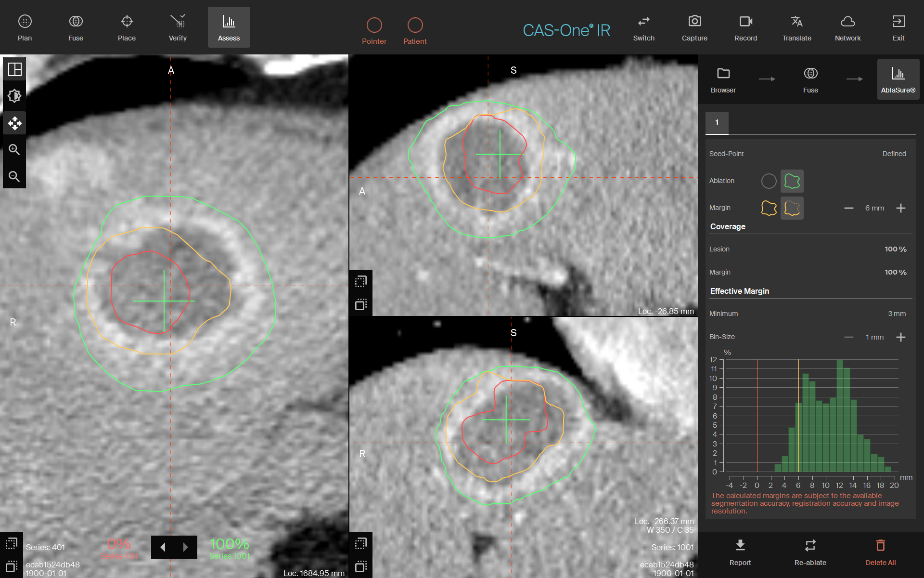Increase bin-size with plus button
The height and width of the screenshot is (578, 924).
tap(900, 337)
